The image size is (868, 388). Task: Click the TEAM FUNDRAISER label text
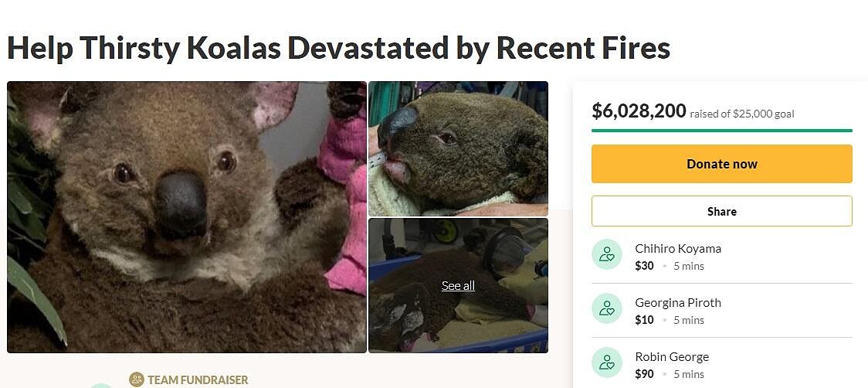pos(198,379)
